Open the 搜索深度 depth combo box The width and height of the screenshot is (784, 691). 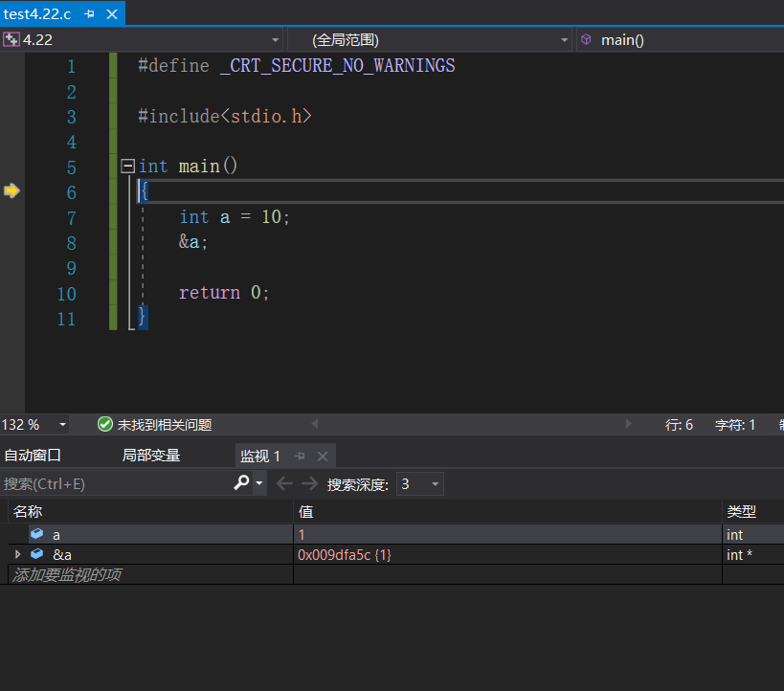coord(420,484)
